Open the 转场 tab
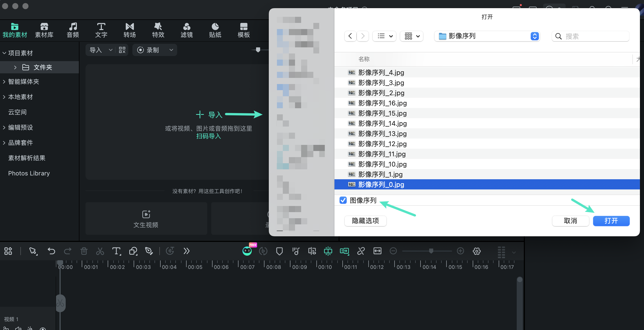This screenshot has height=330, width=644. [130, 30]
